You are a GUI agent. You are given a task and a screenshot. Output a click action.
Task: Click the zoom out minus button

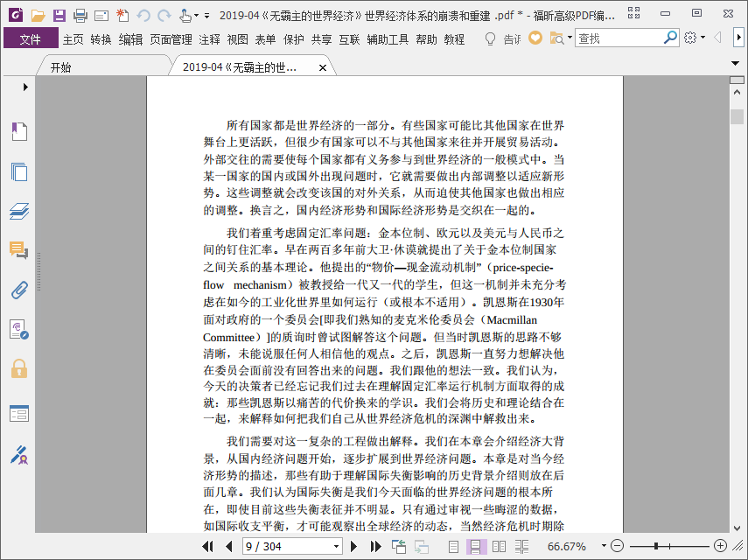click(617, 546)
